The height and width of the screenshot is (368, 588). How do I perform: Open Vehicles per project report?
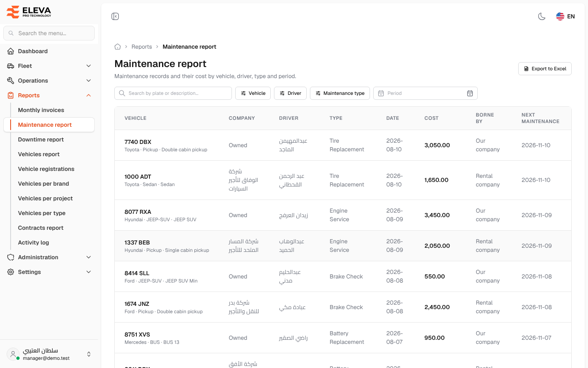45,198
